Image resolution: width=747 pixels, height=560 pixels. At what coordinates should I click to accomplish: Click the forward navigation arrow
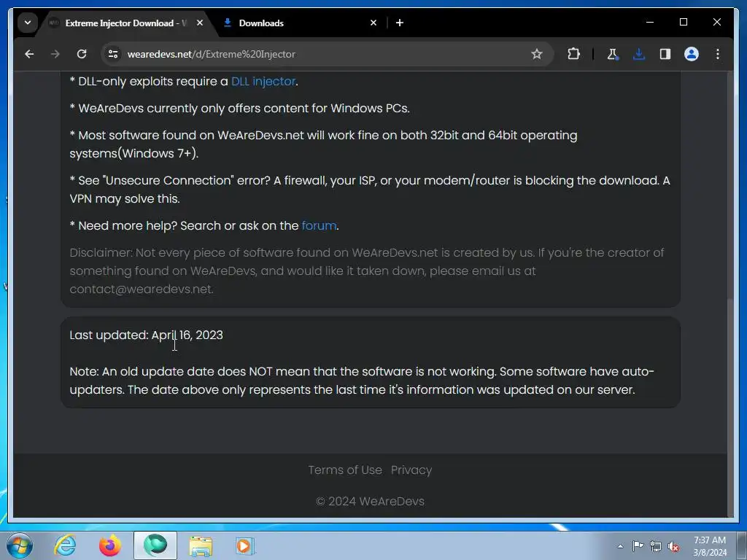click(x=55, y=54)
